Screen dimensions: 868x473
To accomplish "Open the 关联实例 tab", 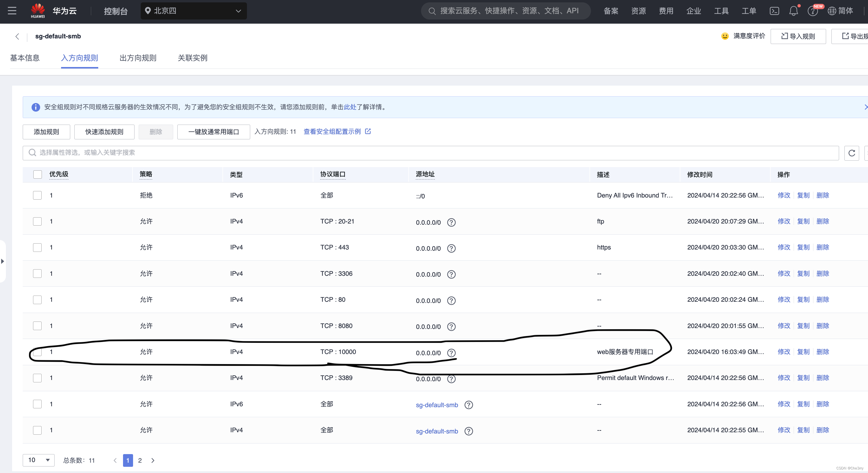I will click(192, 58).
